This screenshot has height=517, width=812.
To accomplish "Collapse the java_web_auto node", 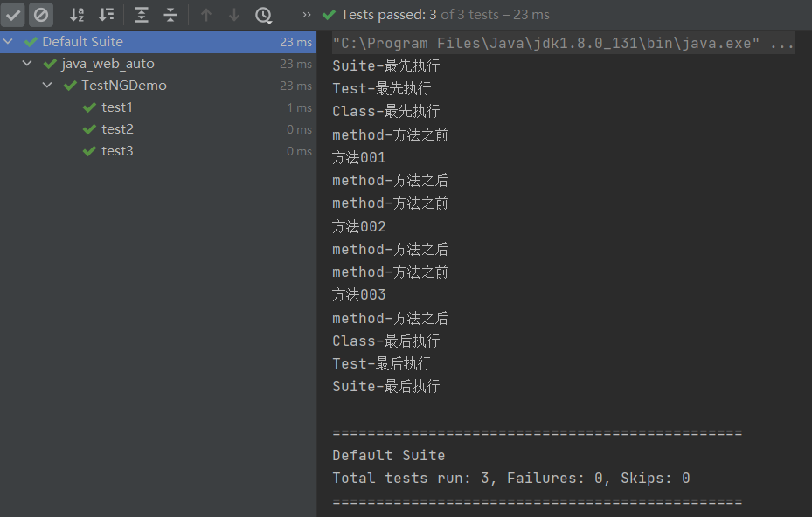I will click(27, 63).
